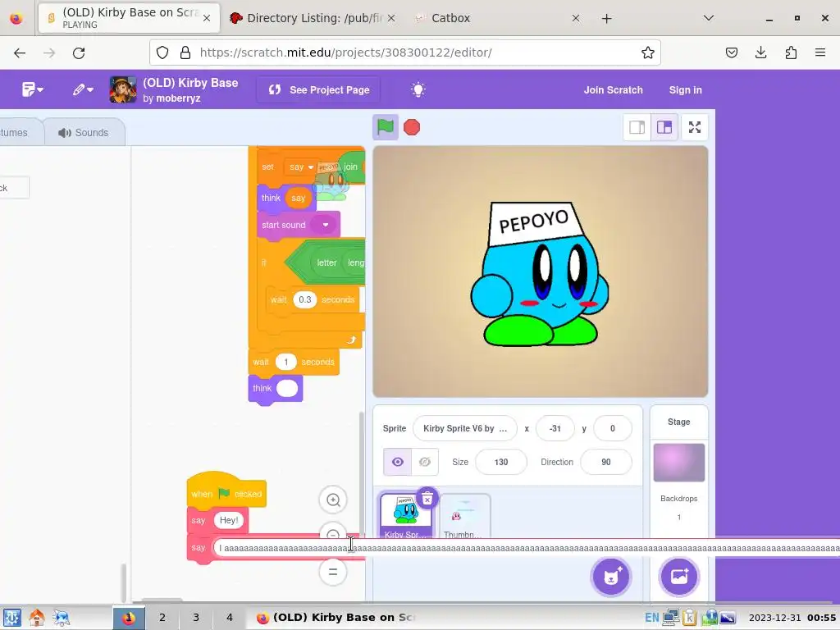Screen dimensions: 840x630
Task: Switch to the Directory Listing browser tab
Action: pos(313,18)
